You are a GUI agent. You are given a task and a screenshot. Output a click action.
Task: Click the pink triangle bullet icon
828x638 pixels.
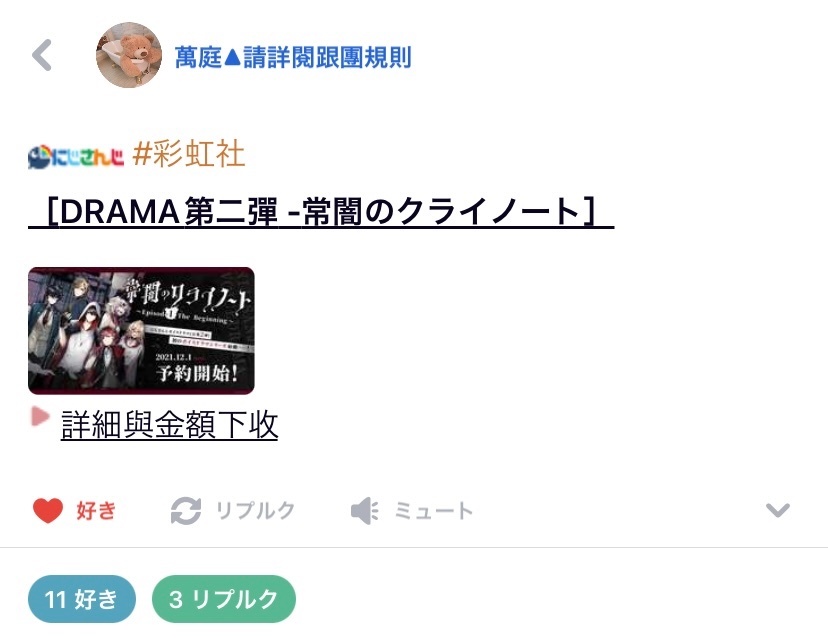coord(40,416)
